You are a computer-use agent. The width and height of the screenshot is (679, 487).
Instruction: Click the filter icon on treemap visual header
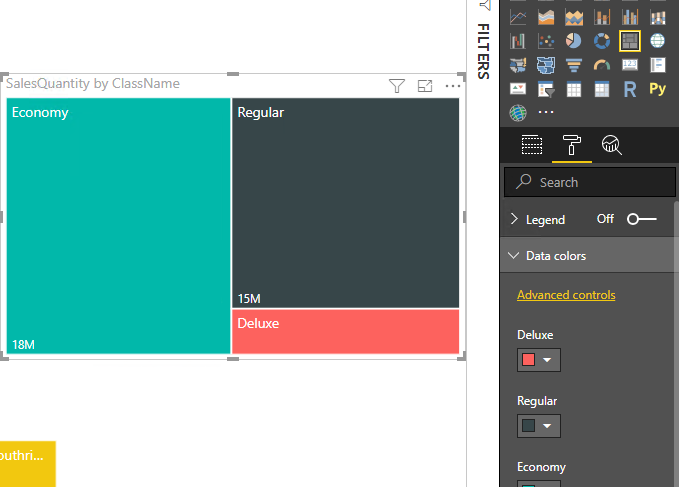pos(397,86)
